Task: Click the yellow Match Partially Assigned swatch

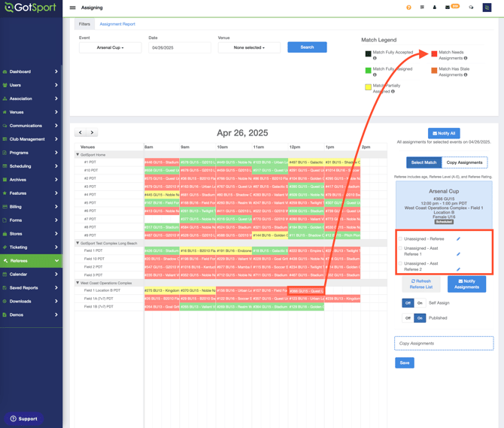Action: coord(369,87)
